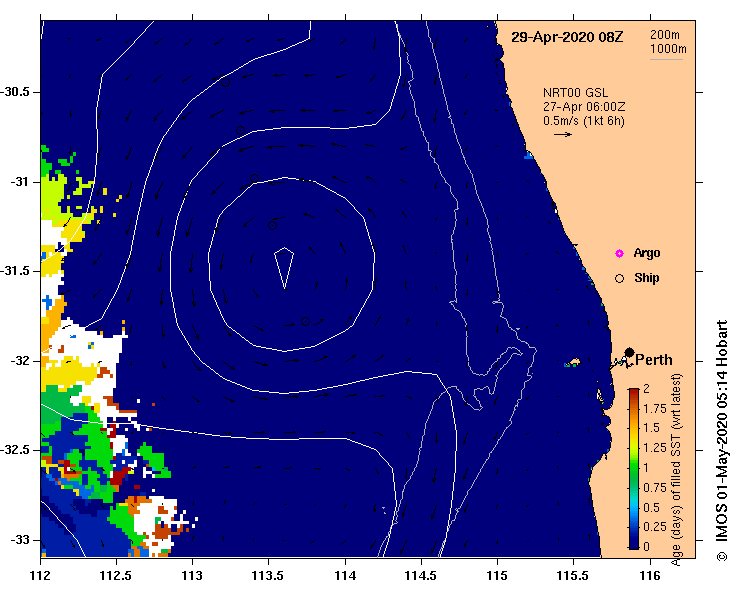Click the colour bar tick label 0.75

[x=655, y=488]
